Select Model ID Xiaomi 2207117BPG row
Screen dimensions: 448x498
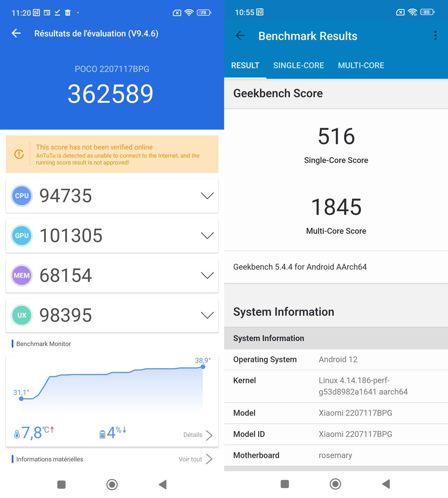[336, 434]
